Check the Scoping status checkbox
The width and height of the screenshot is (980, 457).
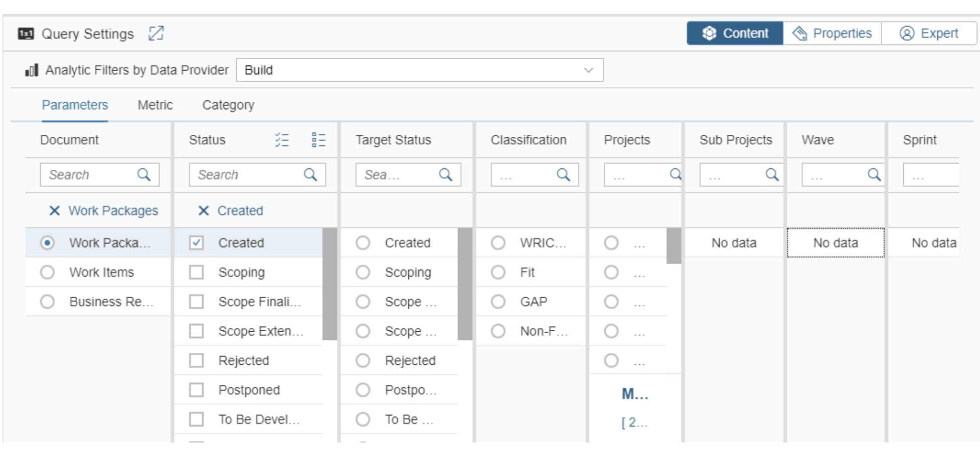pyautogui.click(x=197, y=272)
